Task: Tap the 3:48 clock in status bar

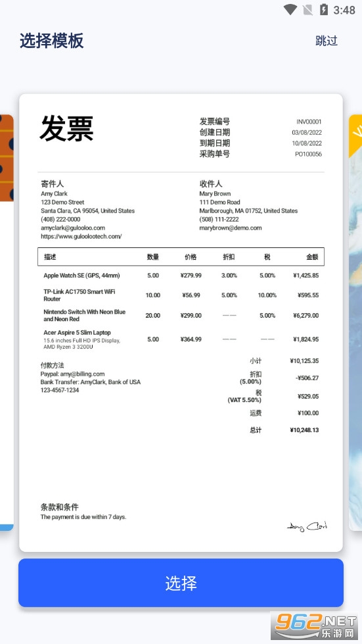Action: [344, 10]
